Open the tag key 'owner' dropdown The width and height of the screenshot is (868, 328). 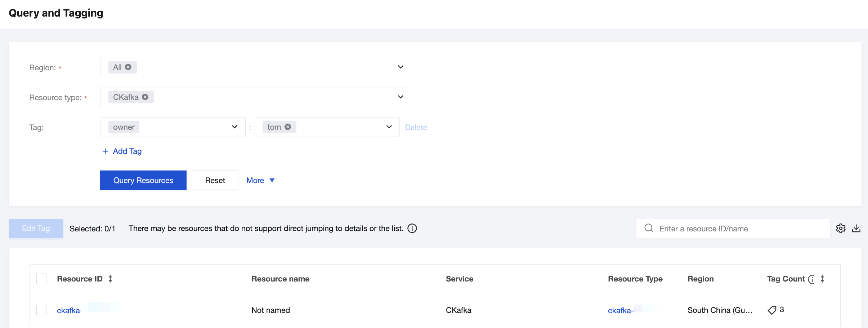click(x=234, y=127)
